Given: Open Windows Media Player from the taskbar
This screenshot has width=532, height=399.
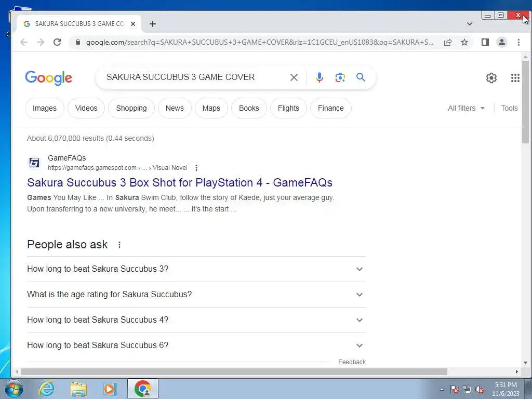Looking at the screenshot, I should click(x=110, y=389).
